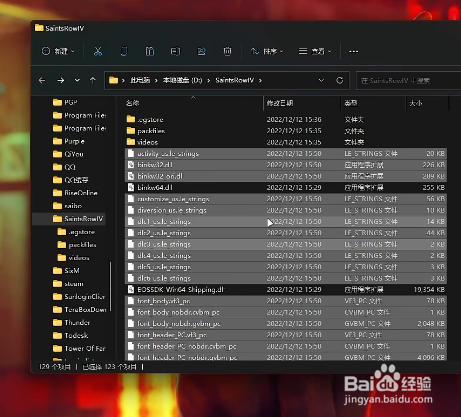Select binkw32.dll file
The width and height of the screenshot is (461, 417).
[286, 165]
